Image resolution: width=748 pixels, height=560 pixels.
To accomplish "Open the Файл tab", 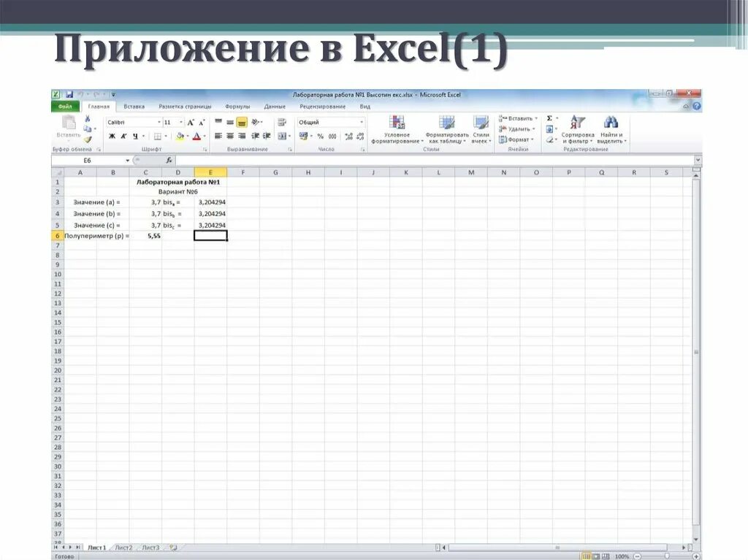I will point(65,107).
